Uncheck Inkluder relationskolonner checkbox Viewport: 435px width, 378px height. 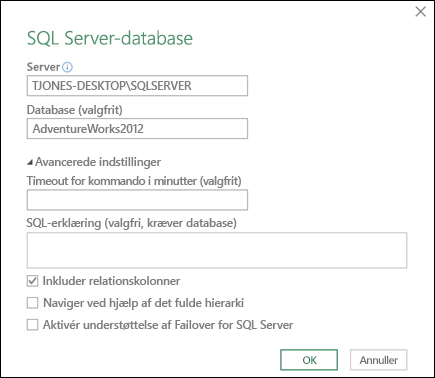[32, 281]
